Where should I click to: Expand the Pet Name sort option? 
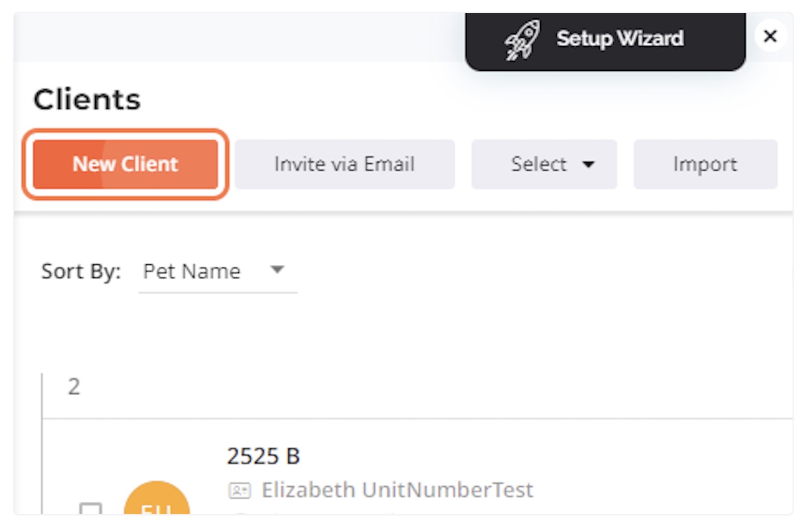[217, 271]
